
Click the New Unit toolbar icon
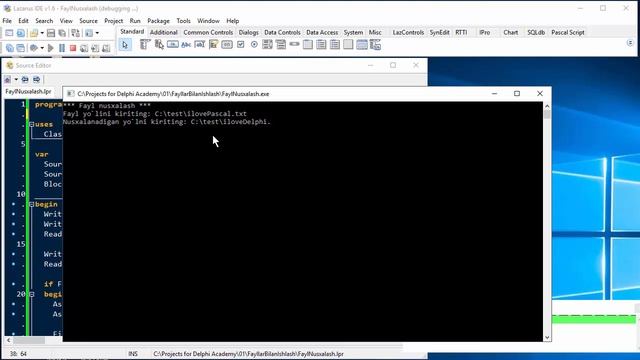pyautogui.click(x=9, y=33)
